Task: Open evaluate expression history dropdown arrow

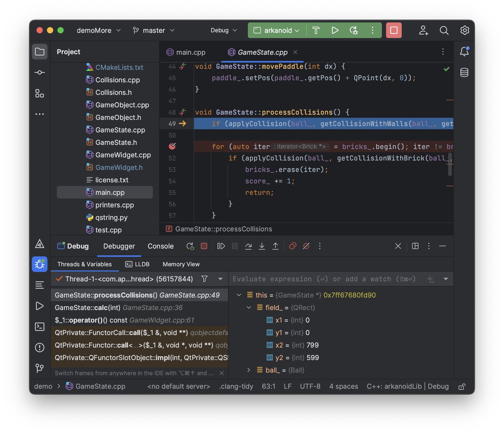Action: pos(446,279)
